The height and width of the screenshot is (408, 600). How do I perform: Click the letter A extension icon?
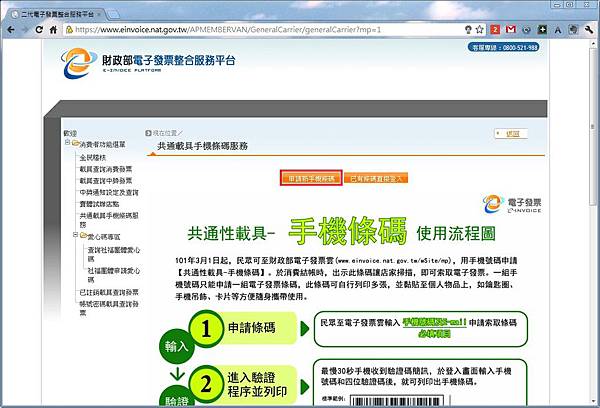[x=558, y=30]
